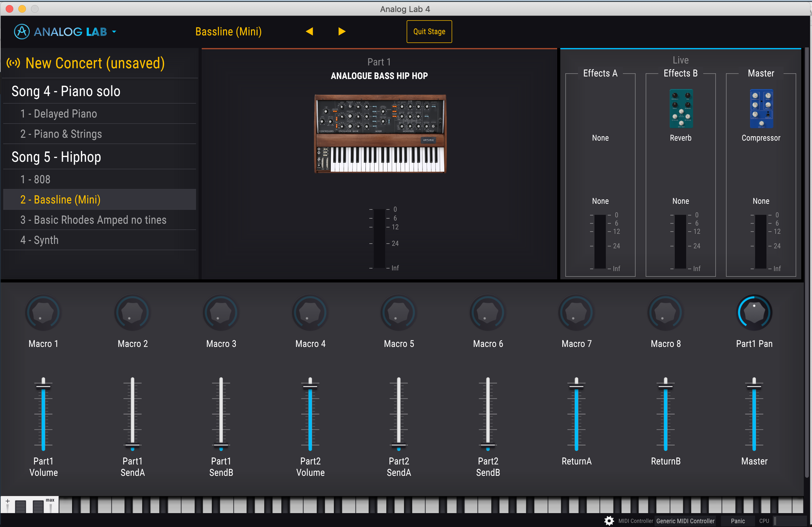
Task: Open MIDI settings via the gear icon
Action: pyautogui.click(x=609, y=521)
